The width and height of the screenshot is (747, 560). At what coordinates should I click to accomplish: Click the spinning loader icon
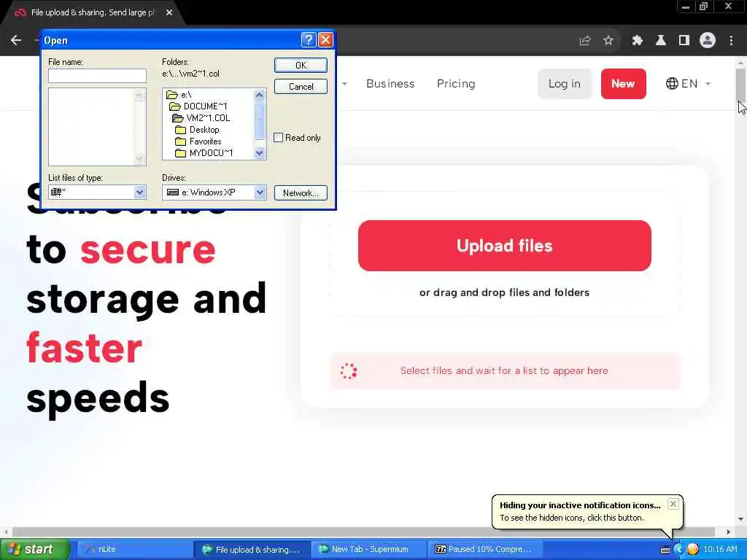[x=349, y=371]
